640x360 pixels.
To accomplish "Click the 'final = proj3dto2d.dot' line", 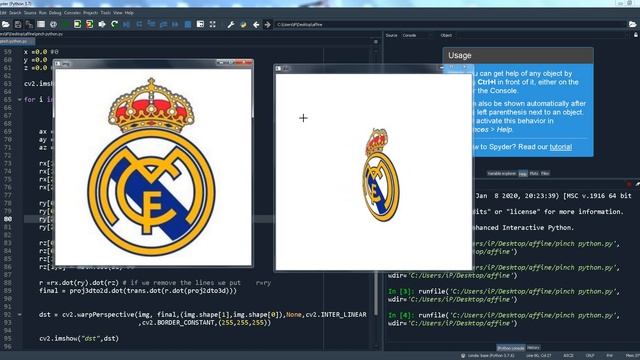I will (138, 291).
